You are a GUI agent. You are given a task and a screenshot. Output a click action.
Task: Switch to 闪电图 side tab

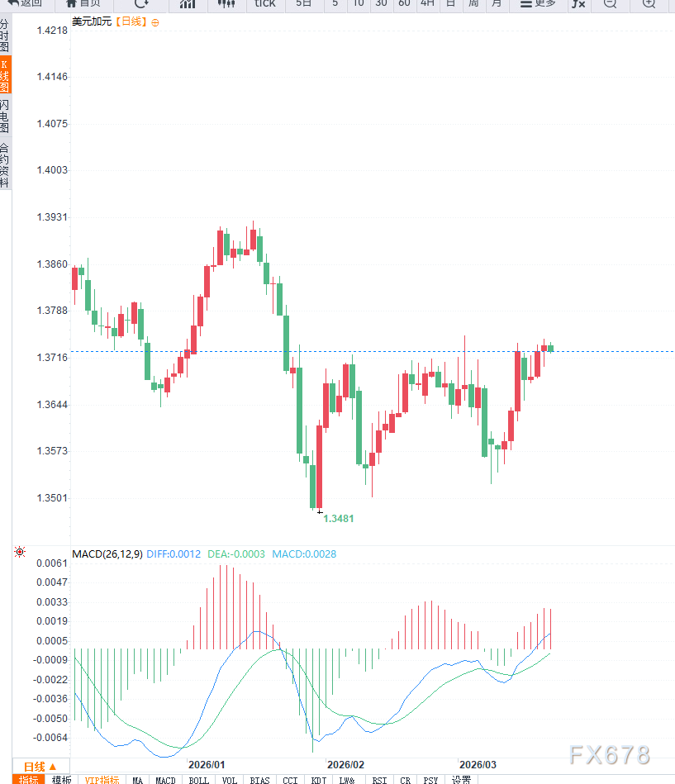[x=5, y=116]
